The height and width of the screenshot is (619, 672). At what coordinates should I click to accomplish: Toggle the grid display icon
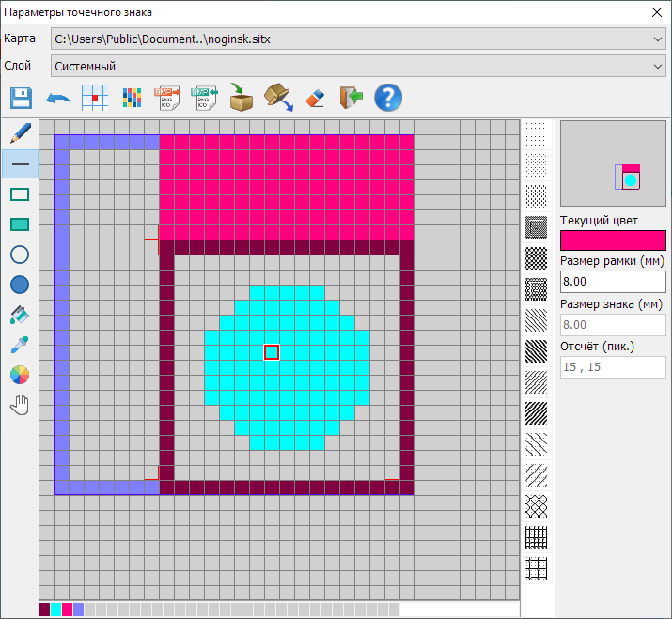pyautogui.click(x=95, y=98)
